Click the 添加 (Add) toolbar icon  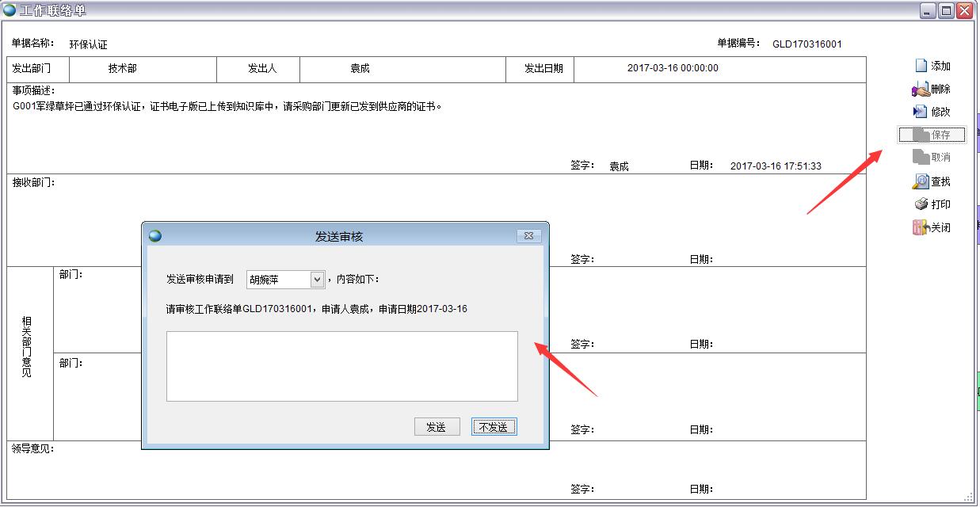click(921, 66)
